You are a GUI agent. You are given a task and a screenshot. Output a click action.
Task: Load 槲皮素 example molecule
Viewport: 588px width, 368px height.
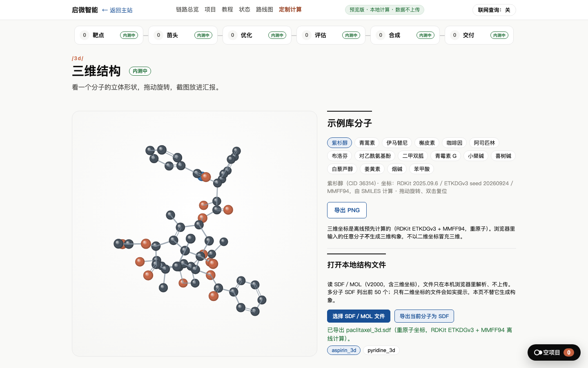pos(427,143)
